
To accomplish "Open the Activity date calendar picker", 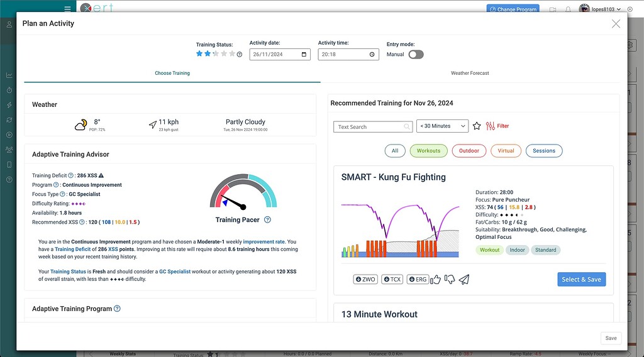I will point(305,55).
